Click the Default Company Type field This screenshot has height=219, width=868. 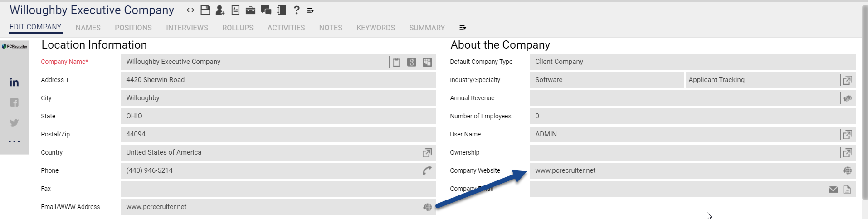coord(692,62)
